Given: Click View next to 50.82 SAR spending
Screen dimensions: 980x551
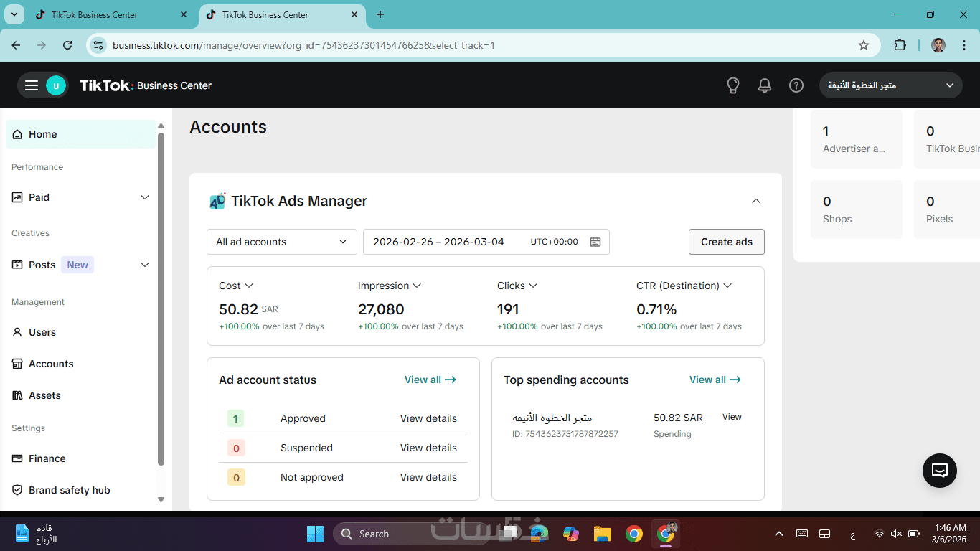Looking at the screenshot, I should pyautogui.click(x=732, y=417).
